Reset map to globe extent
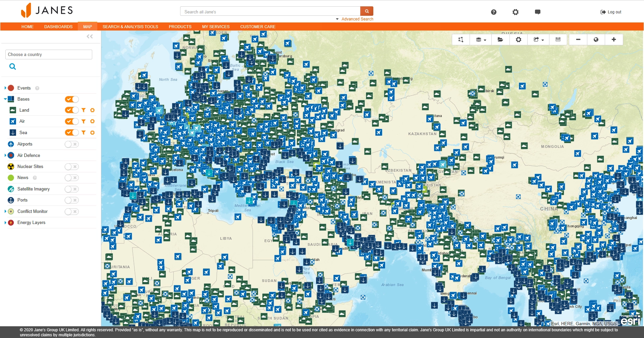The image size is (644, 338). pos(596,40)
